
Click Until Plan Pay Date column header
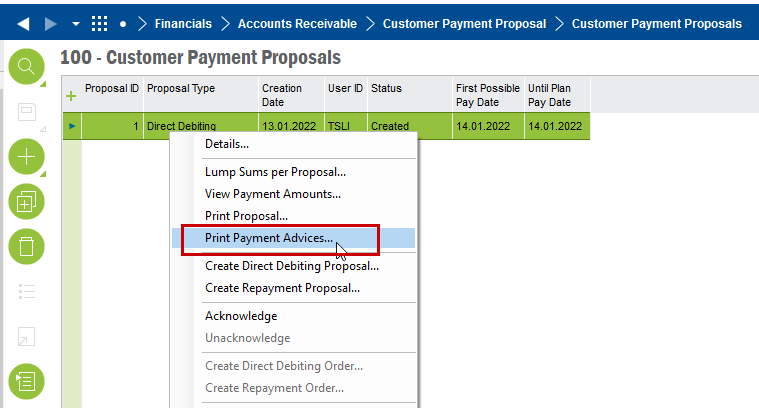pos(557,95)
